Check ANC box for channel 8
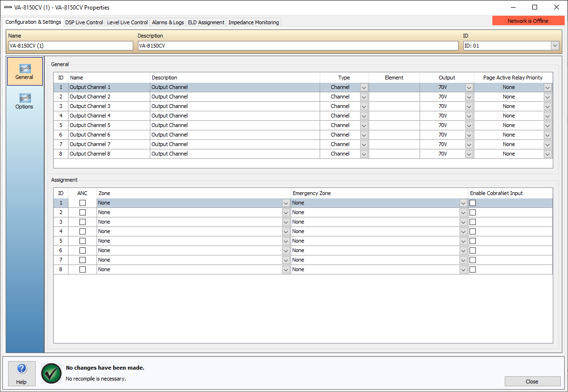The height and width of the screenshot is (392, 568). 82,269
